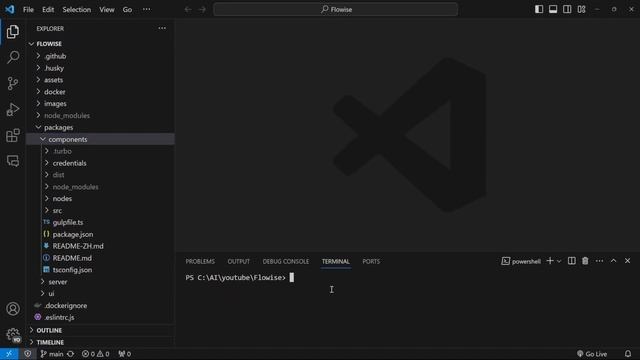Expand the docker folder
Viewport: 640px width, 360px height.
tap(101, 91)
